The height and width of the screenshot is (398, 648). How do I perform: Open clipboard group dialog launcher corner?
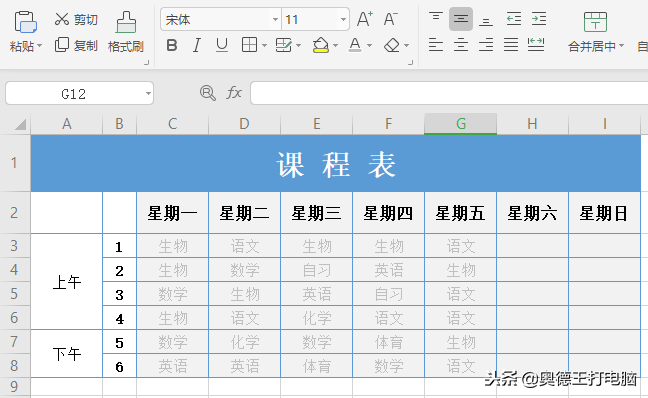click(146, 62)
